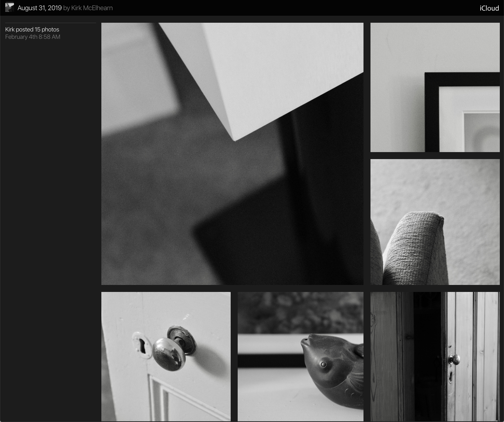The height and width of the screenshot is (422, 504).
Task: Click the author name "by Kirk McElhearn"
Action: coord(88,8)
